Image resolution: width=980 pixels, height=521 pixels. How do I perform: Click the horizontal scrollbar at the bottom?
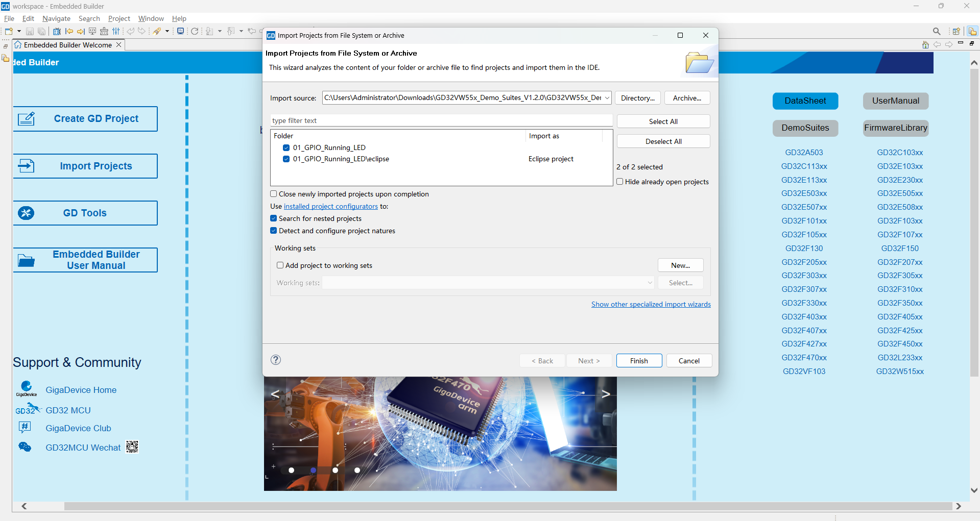pyautogui.click(x=490, y=506)
